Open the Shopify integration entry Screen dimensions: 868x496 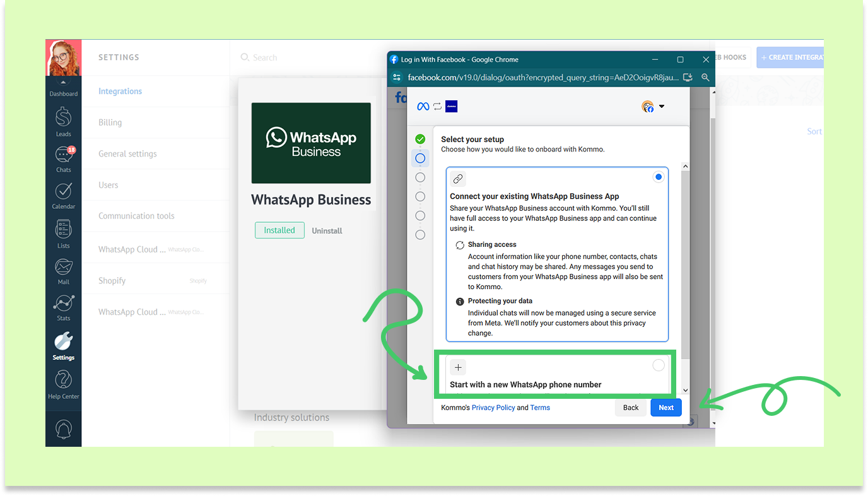coord(155,281)
